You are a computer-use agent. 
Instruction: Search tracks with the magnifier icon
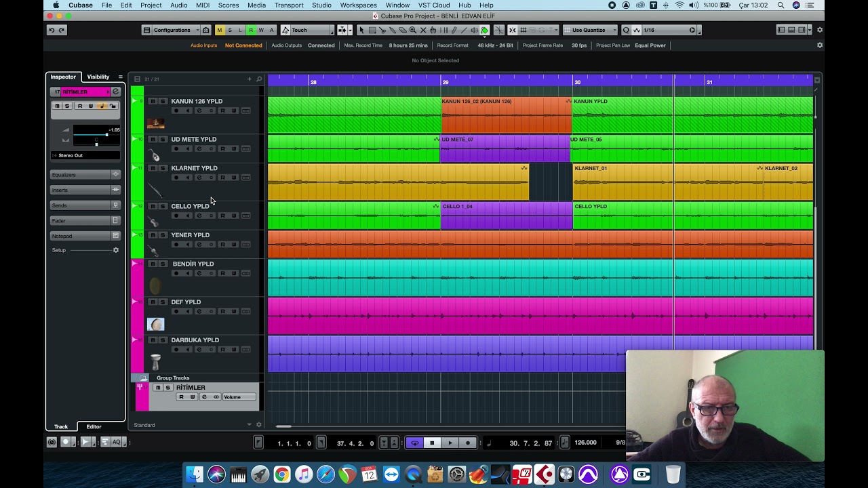pyautogui.click(x=259, y=79)
